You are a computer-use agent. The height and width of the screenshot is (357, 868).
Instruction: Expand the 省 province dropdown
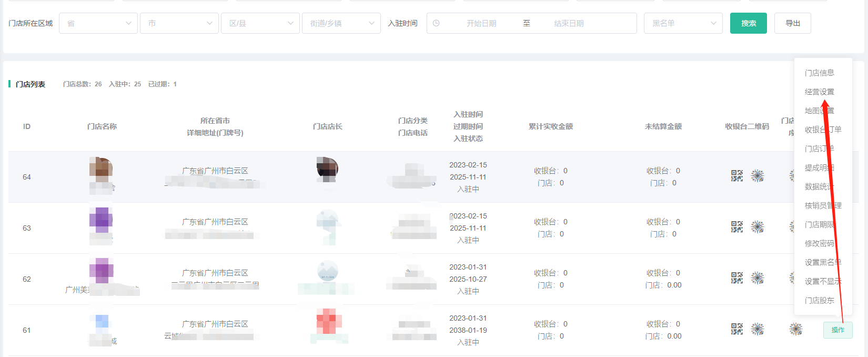tap(98, 23)
